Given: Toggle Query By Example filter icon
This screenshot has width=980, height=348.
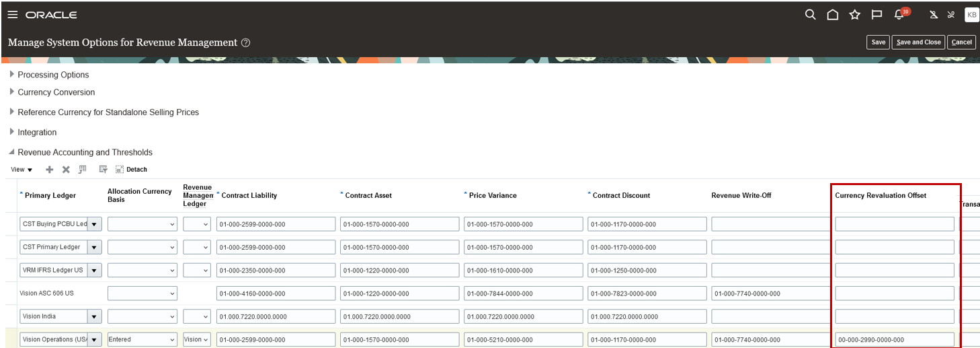Looking at the screenshot, I should 103,170.
